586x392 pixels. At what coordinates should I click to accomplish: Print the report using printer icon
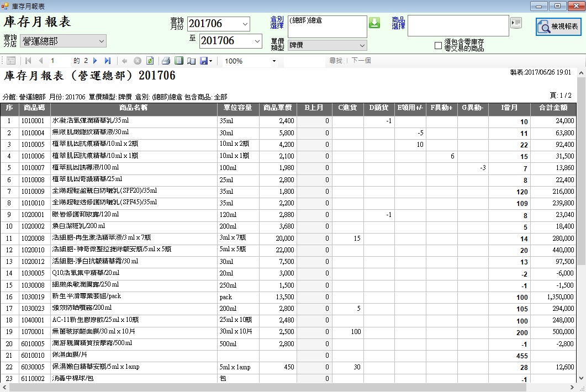pos(166,61)
